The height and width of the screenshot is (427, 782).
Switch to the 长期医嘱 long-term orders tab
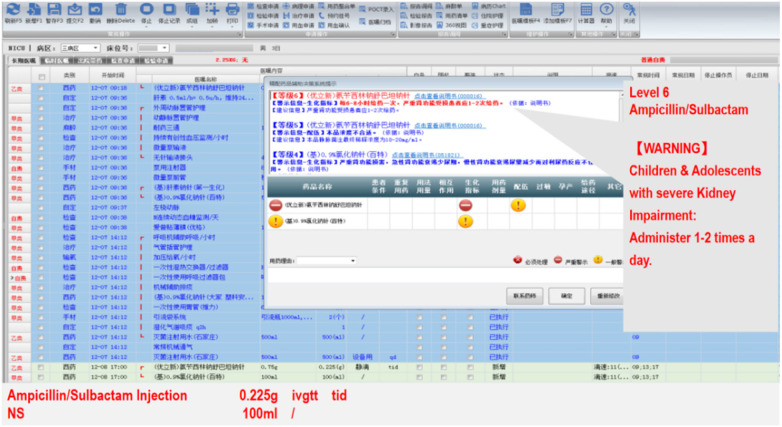click(24, 60)
